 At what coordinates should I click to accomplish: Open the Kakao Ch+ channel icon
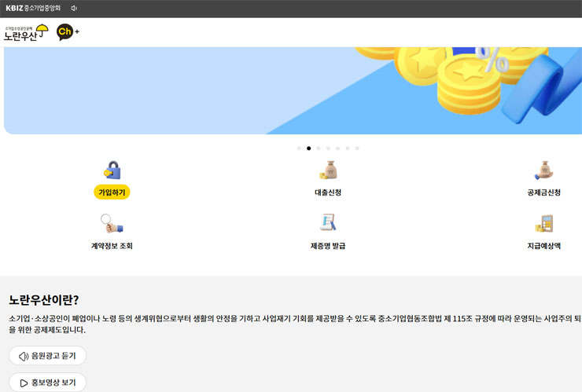[x=68, y=32]
